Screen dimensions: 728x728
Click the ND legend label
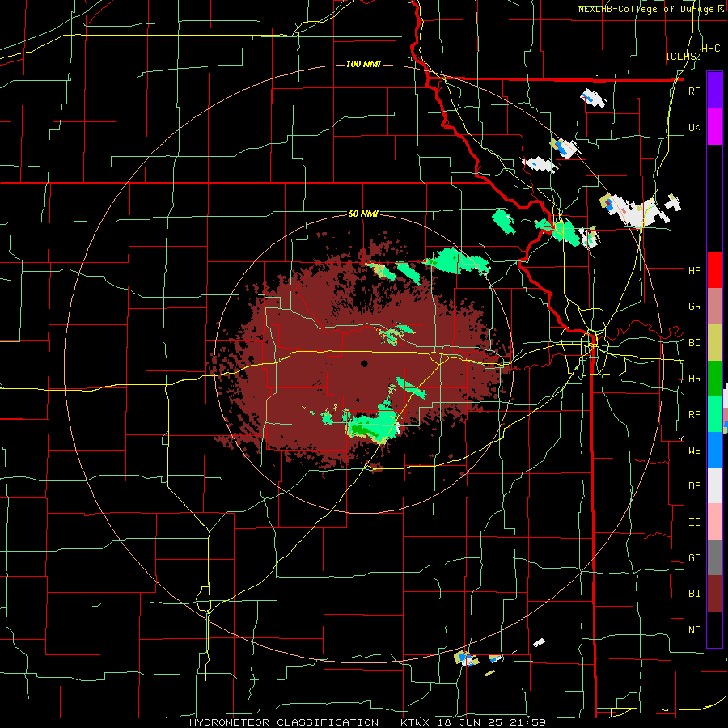coord(695,630)
